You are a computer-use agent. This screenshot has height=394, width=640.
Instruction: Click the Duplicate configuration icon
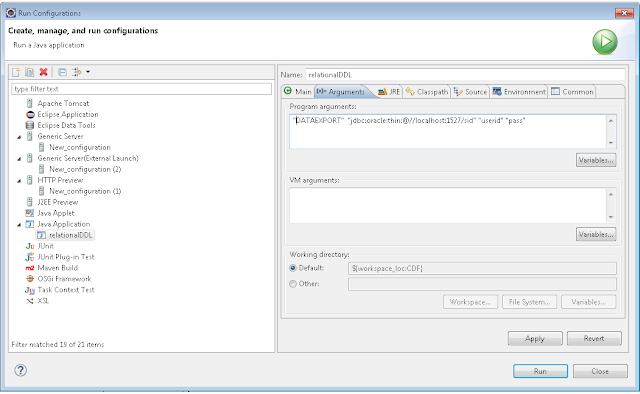[x=29, y=72]
